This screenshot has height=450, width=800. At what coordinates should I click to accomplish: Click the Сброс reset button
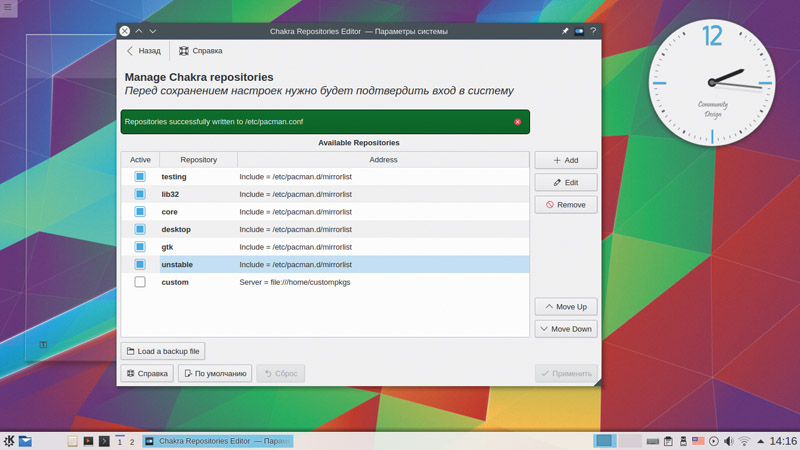coord(281,373)
